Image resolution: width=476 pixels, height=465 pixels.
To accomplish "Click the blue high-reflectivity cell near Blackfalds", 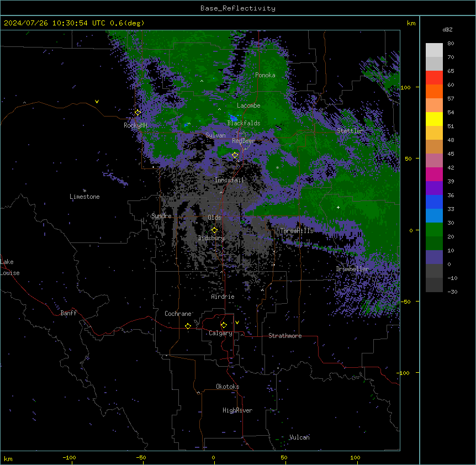I will tap(233, 117).
